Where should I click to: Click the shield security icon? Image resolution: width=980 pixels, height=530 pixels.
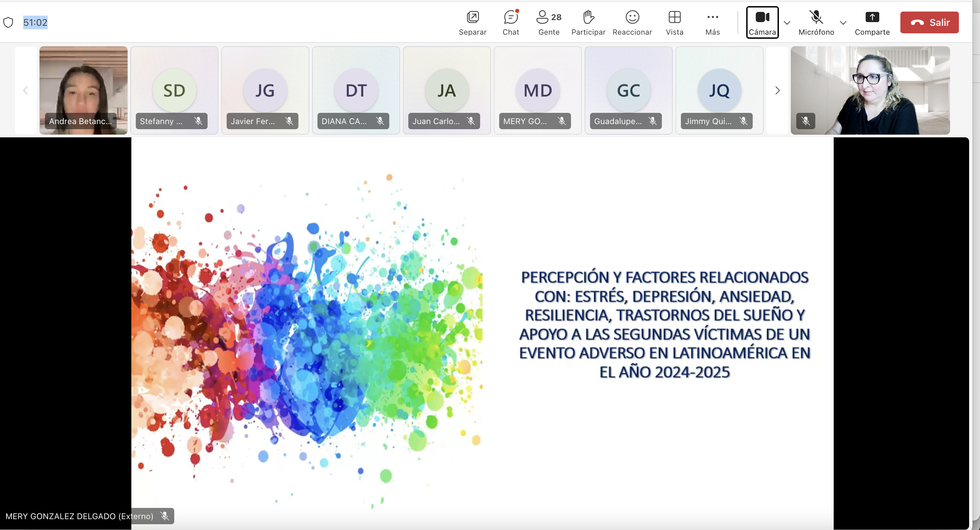point(9,22)
